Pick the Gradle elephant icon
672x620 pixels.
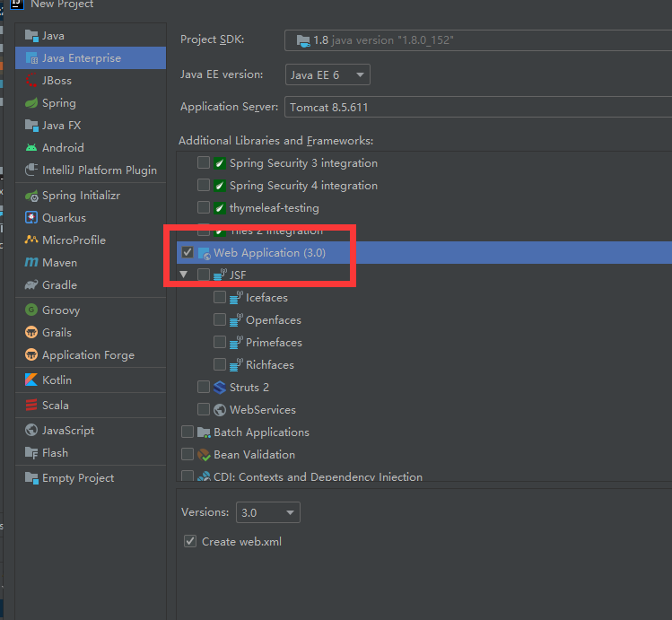[31, 284]
